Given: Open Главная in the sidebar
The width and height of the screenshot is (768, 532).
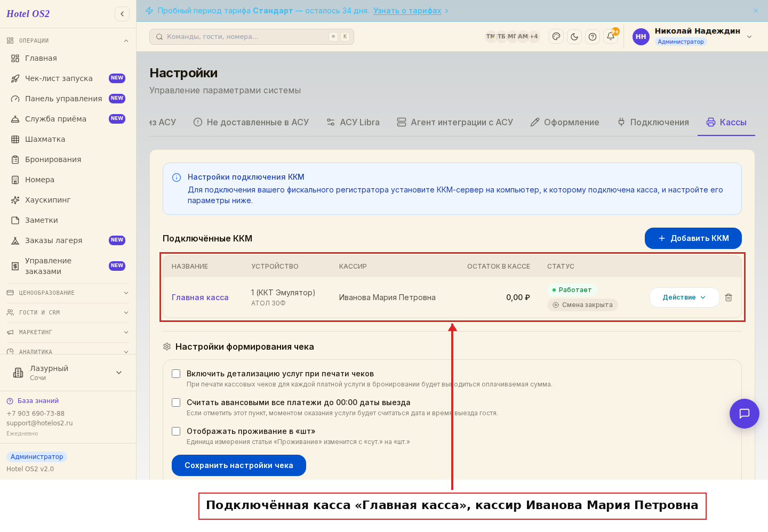Looking at the screenshot, I should coord(68,58).
